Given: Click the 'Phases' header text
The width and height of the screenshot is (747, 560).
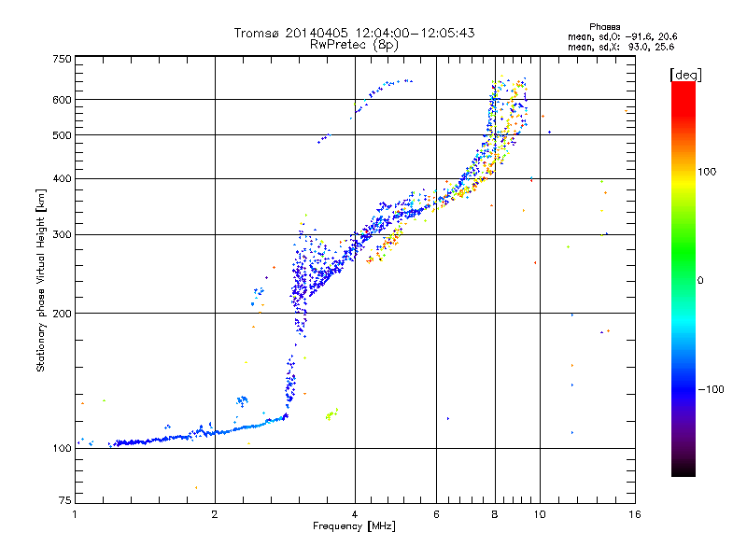Looking at the screenshot, I should tap(604, 27).
